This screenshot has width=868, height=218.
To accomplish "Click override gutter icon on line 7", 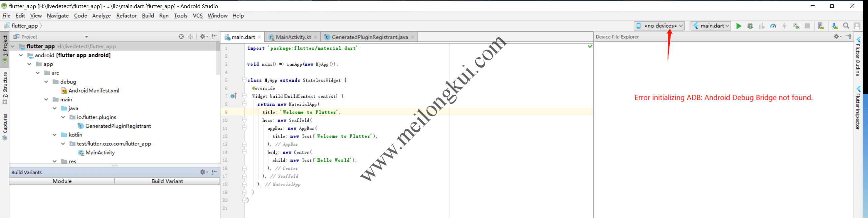I will (x=234, y=96).
